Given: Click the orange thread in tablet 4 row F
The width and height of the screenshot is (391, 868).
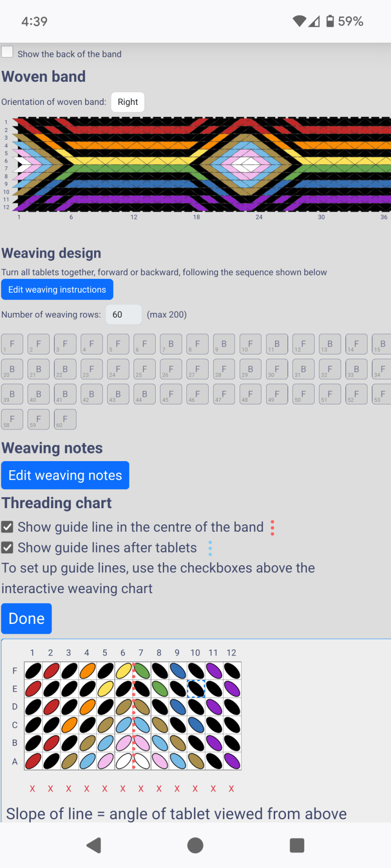Looking at the screenshot, I should (x=87, y=671).
